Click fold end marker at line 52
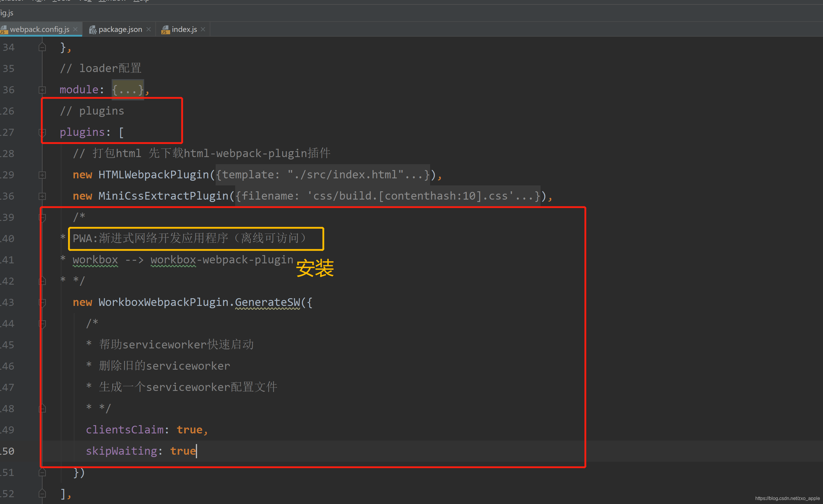This screenshot has width=823, height=504. (42, 493)
